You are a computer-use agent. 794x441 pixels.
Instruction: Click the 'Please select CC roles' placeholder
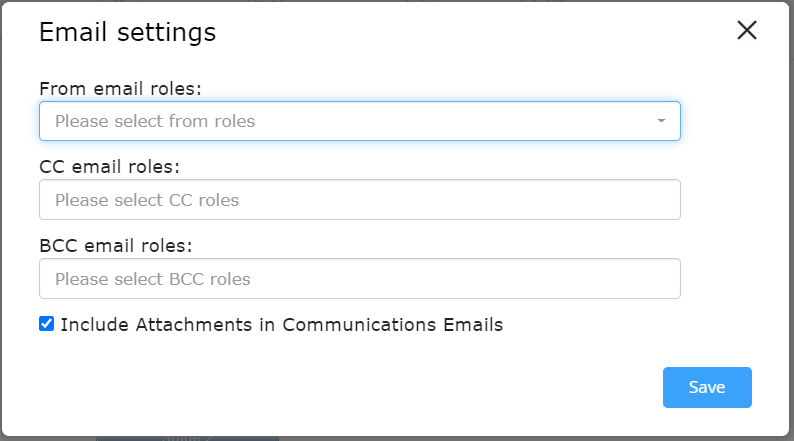pos(147,201)
